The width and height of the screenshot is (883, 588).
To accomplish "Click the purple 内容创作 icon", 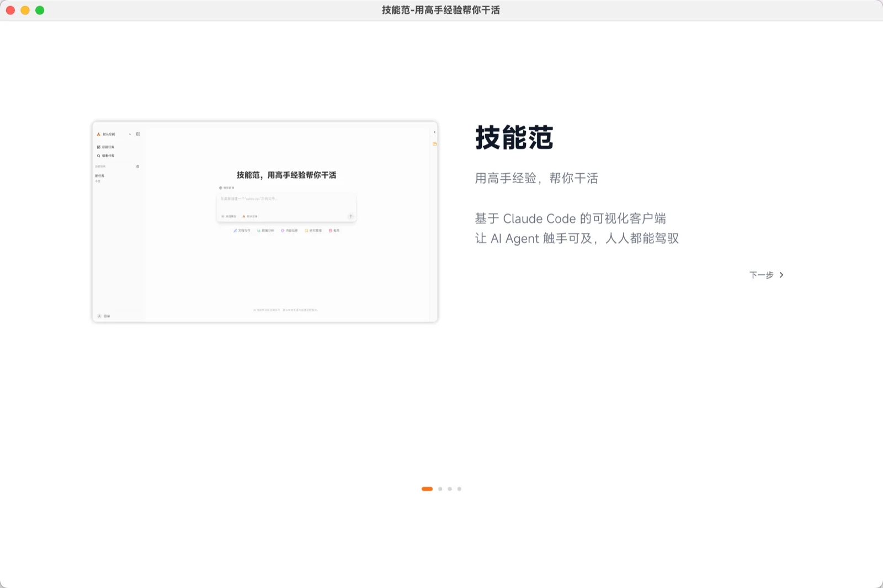I will (x=282, y=231).
